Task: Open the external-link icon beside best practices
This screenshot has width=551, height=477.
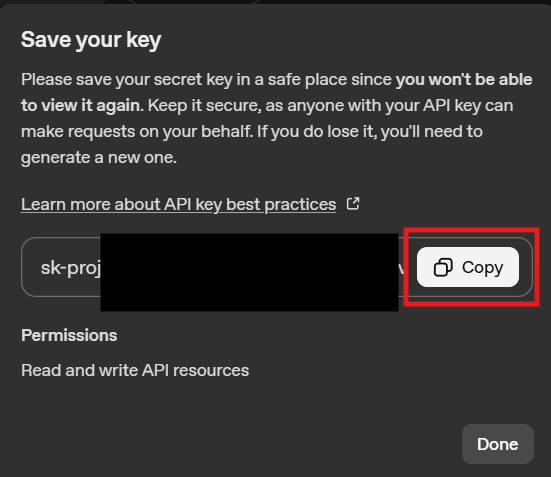Action: (x=353, y=204)
